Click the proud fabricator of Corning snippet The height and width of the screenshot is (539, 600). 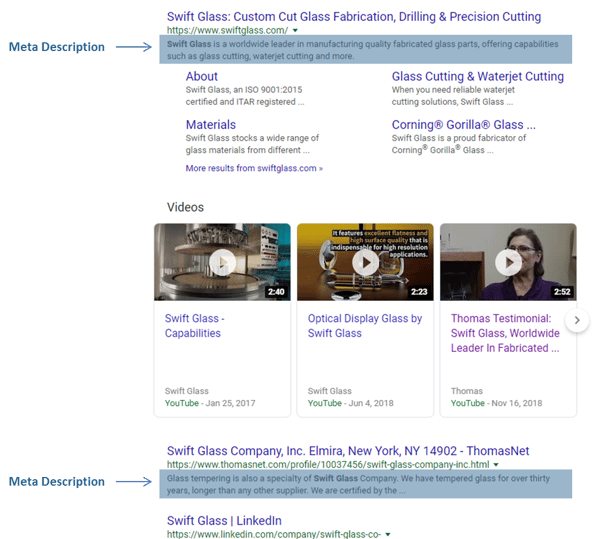(459, 144)
